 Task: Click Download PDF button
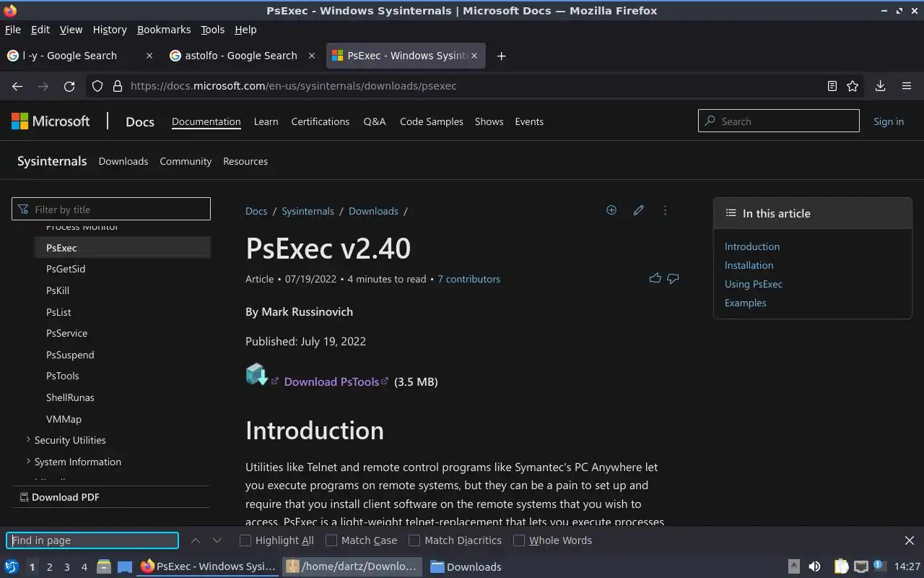60,497
